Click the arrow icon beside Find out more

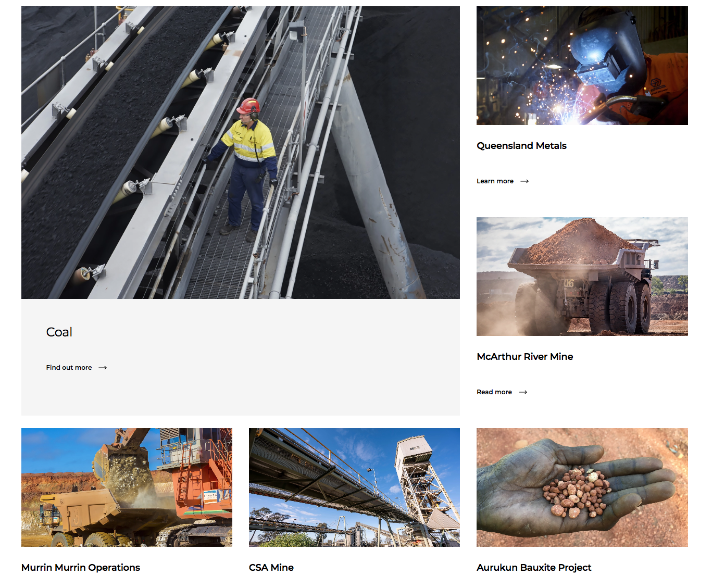click(x=103, y=368)
